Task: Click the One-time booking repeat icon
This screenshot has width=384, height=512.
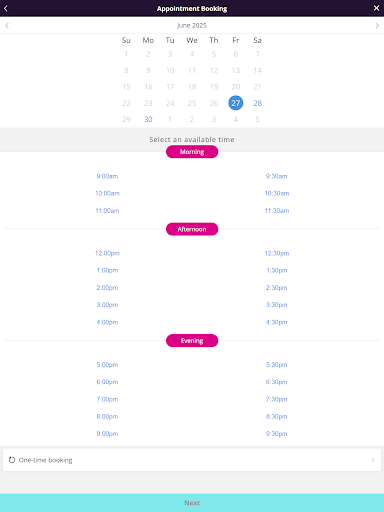Action: [x=12, y=460]
